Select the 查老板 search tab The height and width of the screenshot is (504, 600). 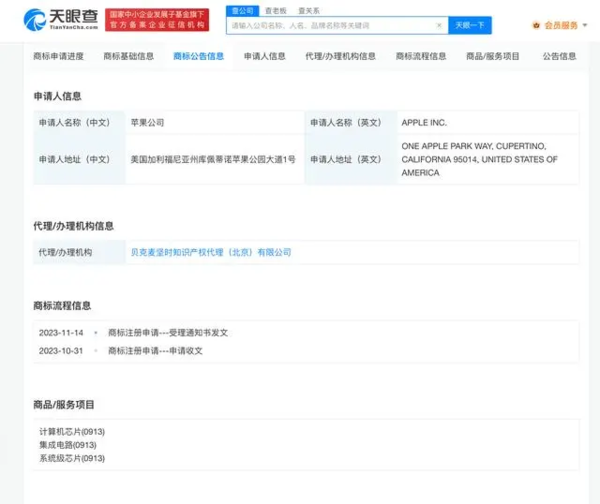click(276, 11)
